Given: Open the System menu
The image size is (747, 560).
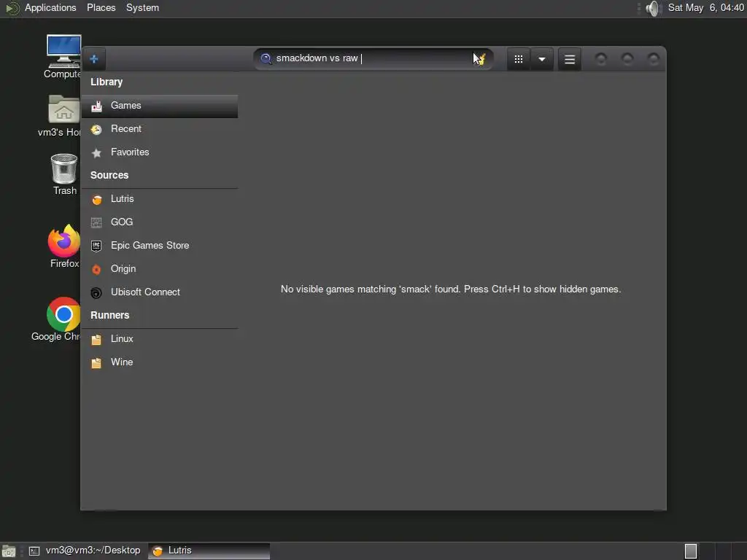Looking at the screenshot, I should [142, 7].
